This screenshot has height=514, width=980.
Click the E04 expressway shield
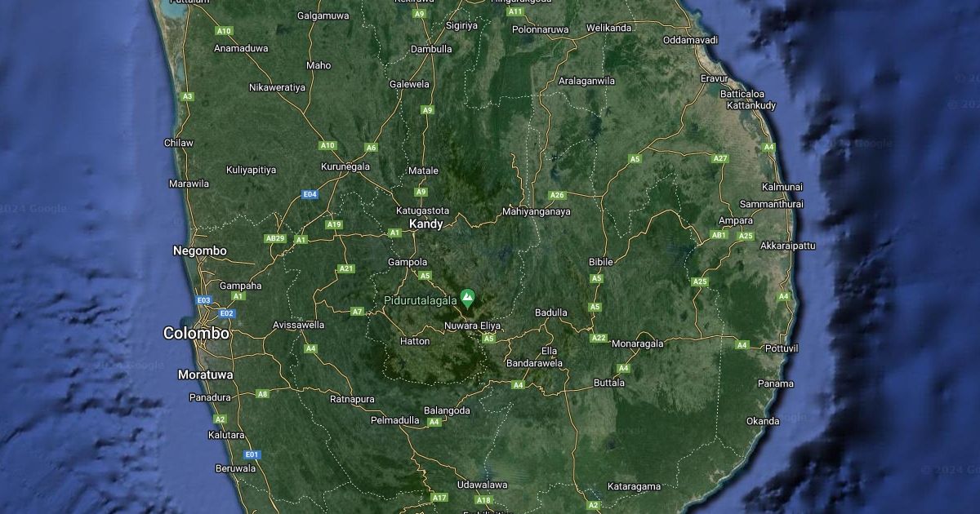click(310, 194)
